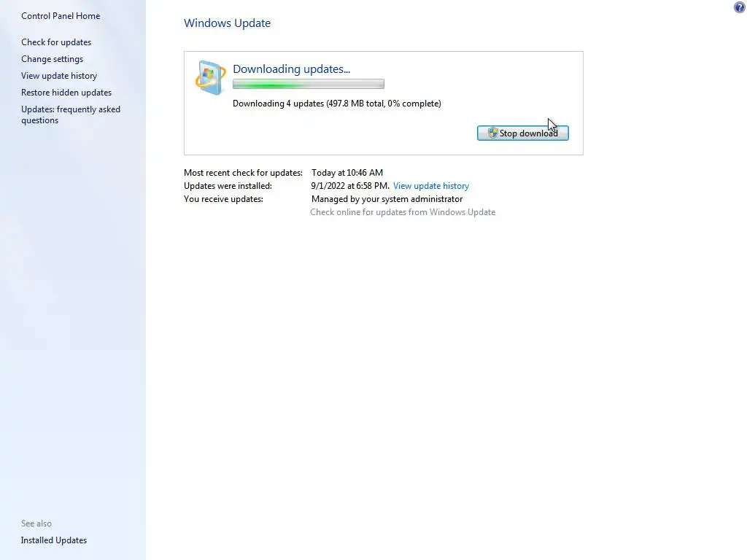Open Installed Updates under See also
This screenshot has width=747, height=560.
54,540
